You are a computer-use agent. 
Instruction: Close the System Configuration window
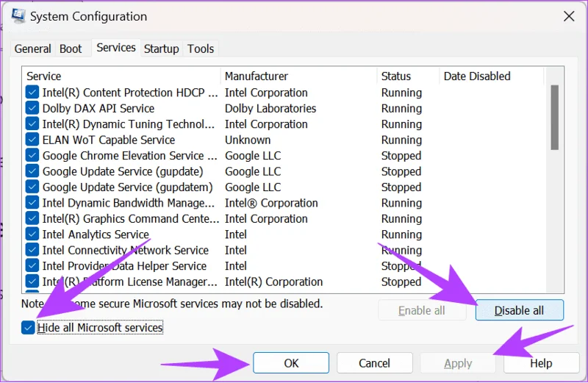[x=569, y=16]
